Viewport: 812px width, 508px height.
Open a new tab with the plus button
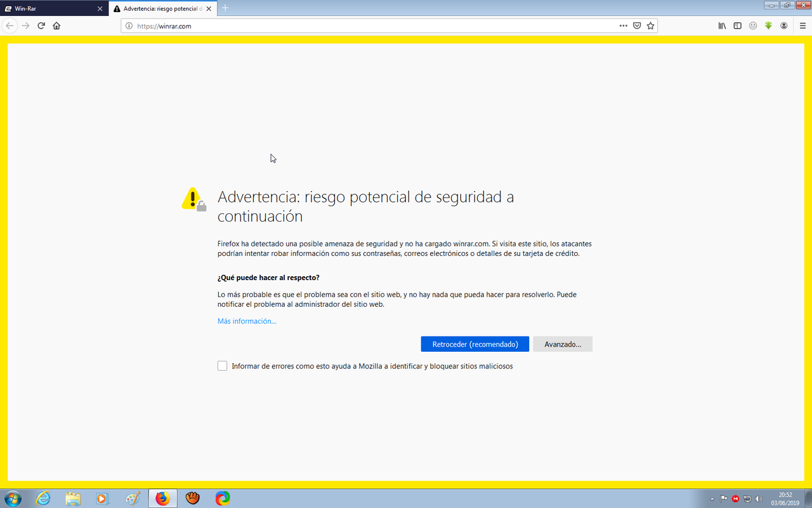tap(225, 8)
